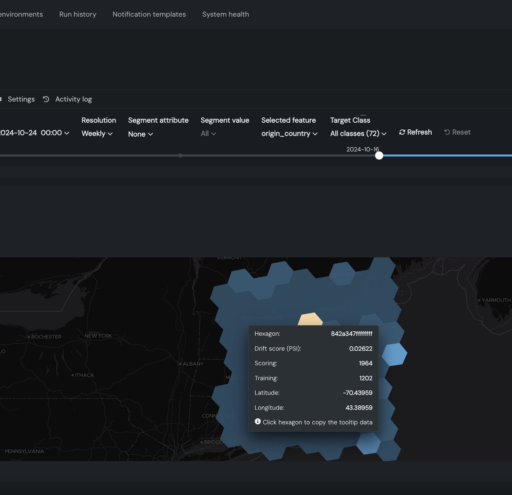Screen dimensions: 512x495
Task: Click the highlighted yellow hexagon on map
Action: (310, 319)
